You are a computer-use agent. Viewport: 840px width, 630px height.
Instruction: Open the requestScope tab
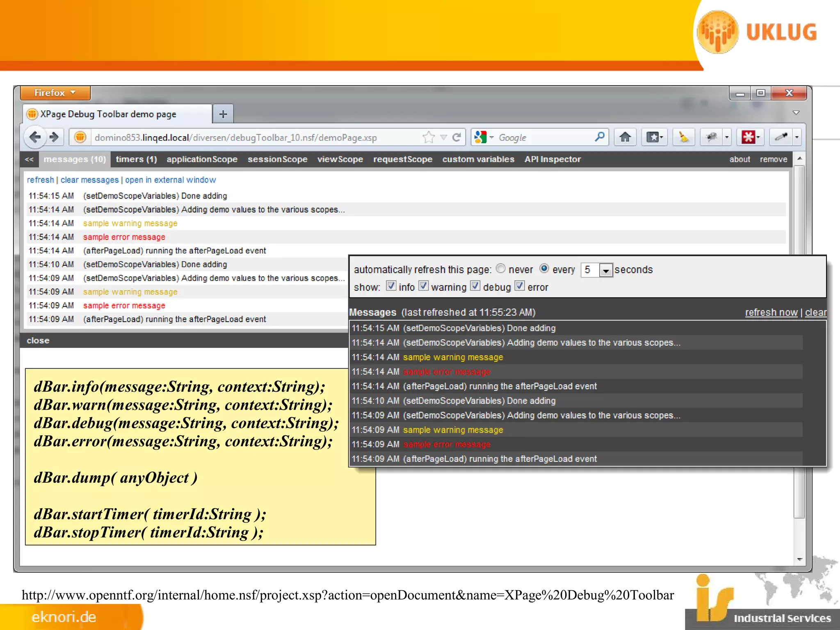coord(402,159)
